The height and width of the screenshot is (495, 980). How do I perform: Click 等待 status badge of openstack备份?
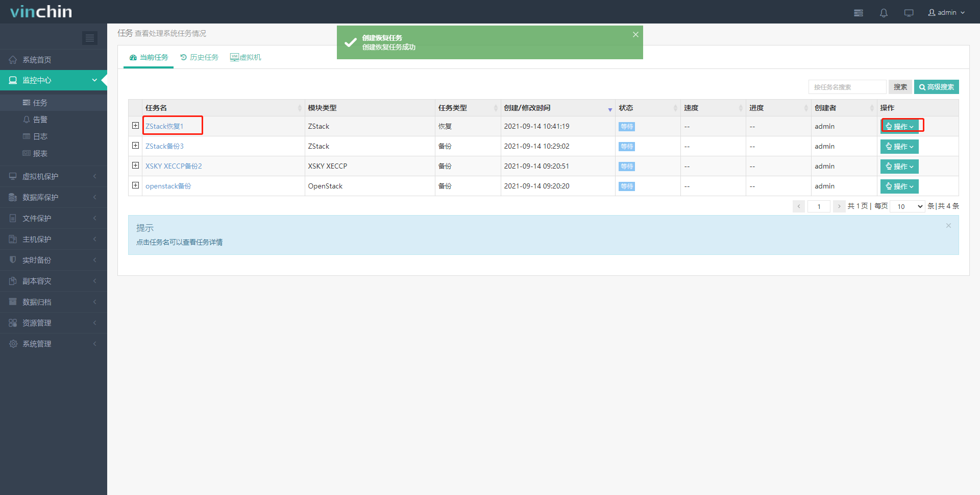point(627,186)
